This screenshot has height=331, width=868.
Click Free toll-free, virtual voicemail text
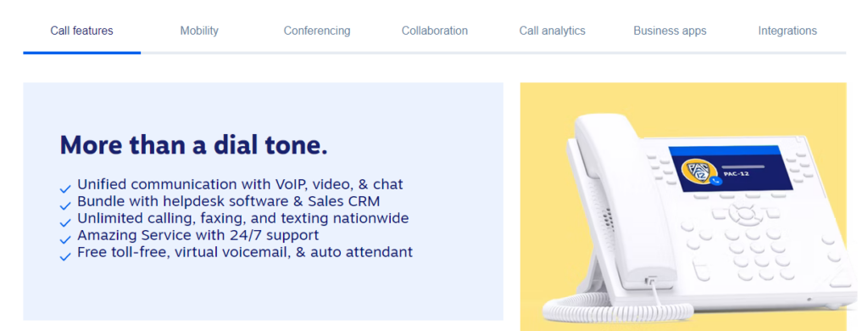[245, 252]
